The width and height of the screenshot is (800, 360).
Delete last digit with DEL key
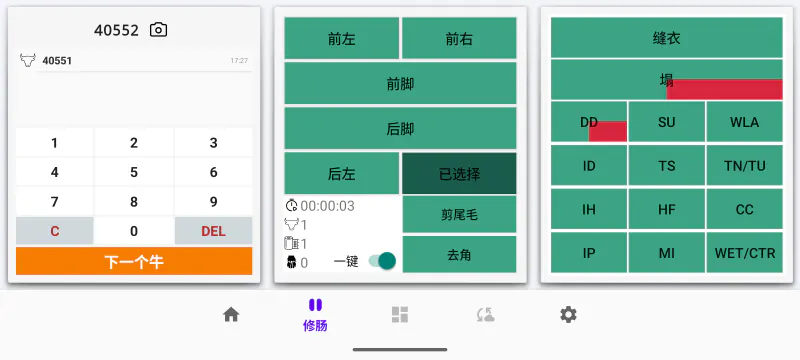point(213,231)
